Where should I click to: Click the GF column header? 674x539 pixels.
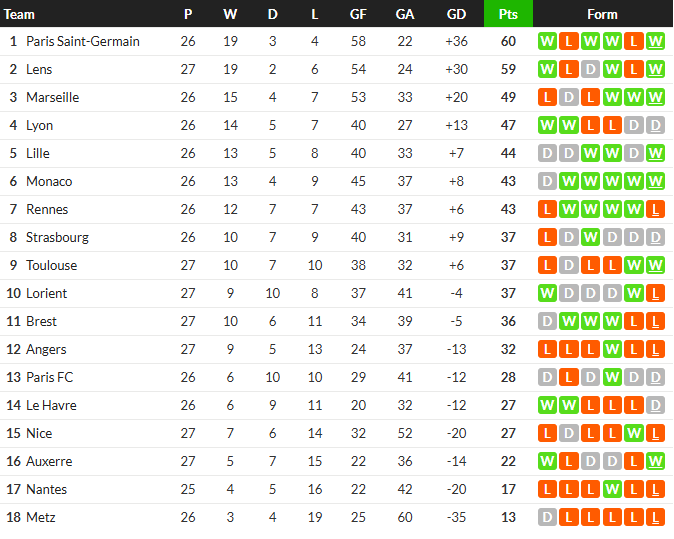(x=358, y=14)
